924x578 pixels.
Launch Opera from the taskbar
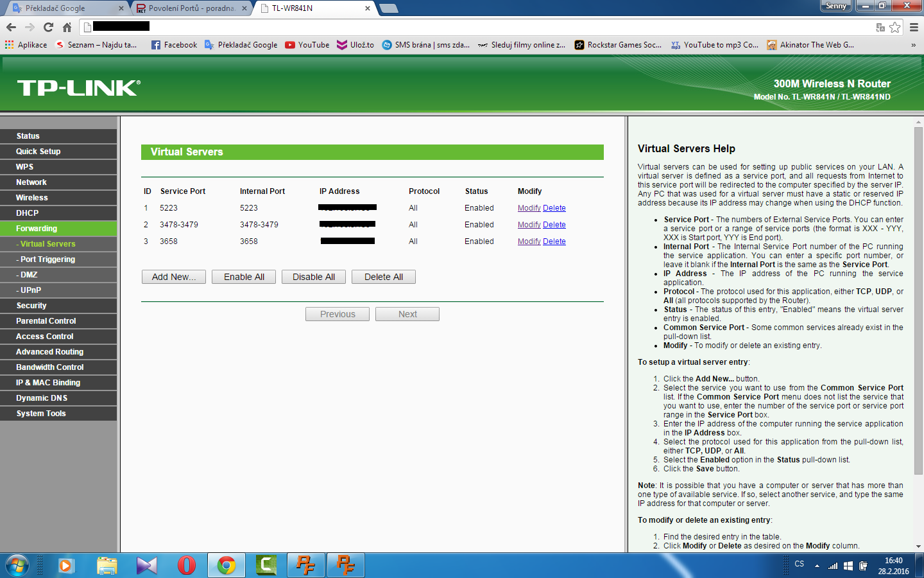pos(187,566)
